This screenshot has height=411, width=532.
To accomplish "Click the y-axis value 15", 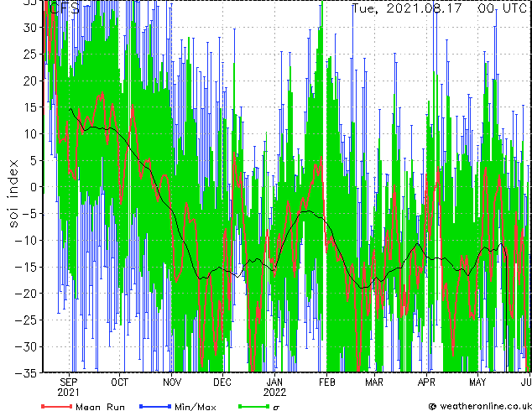I will 30,107.
